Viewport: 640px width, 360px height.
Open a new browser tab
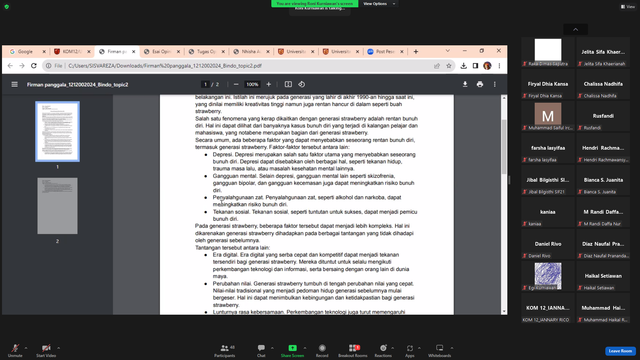[416, 51]
